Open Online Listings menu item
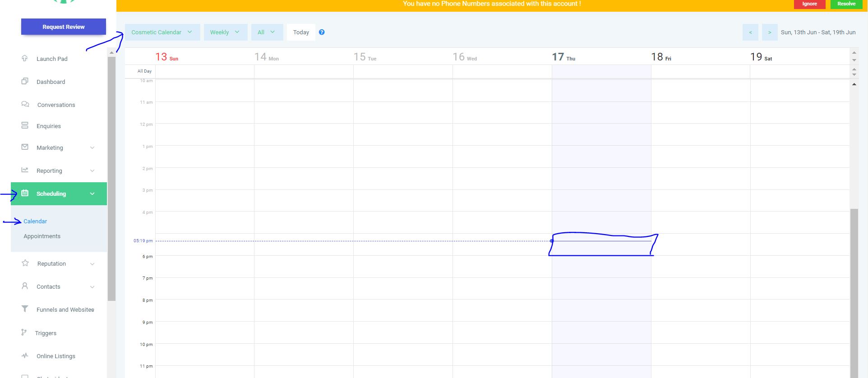Screen dimensions: 868x378 [x=56, y=356]
